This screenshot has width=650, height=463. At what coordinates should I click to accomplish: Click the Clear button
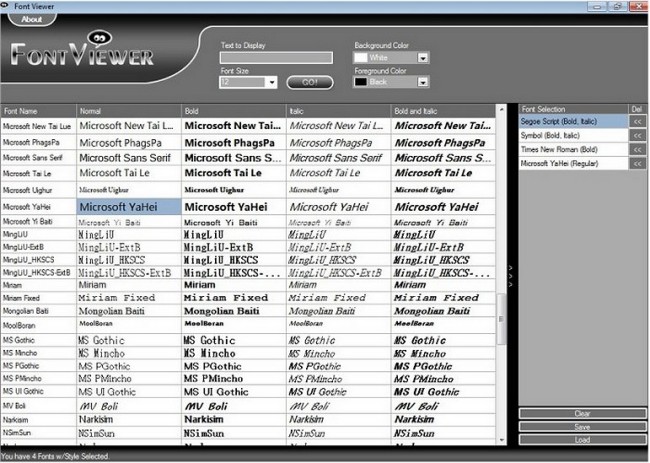[582, 413]
